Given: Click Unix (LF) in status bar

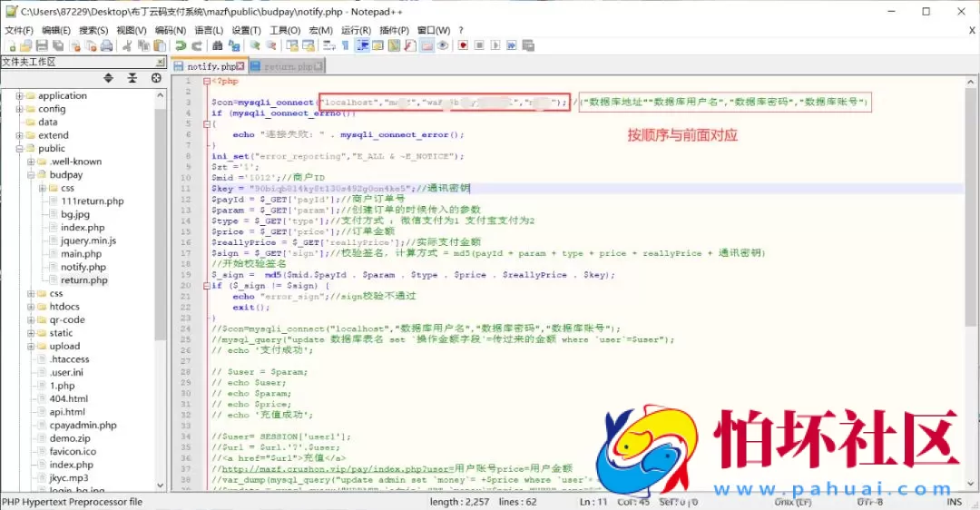Looking at the screenshot, I should coord(793,502).
